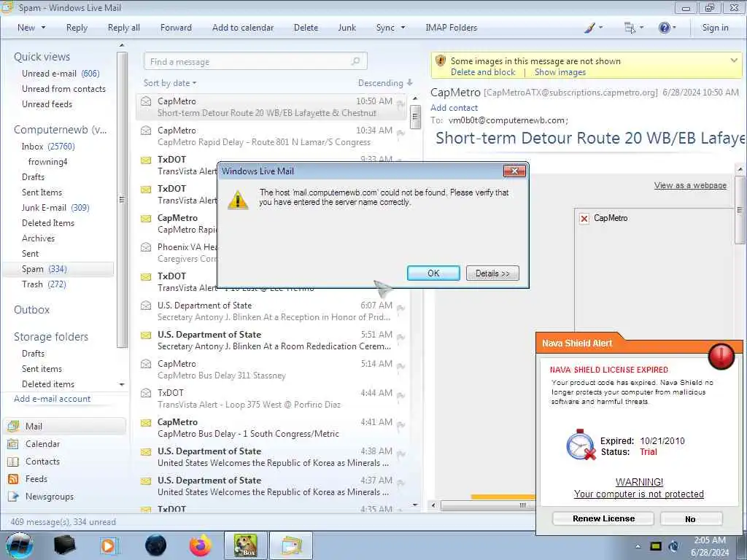Click Renew License button
The height and width of the screenshot is (560, 747).
coord(603,518)
